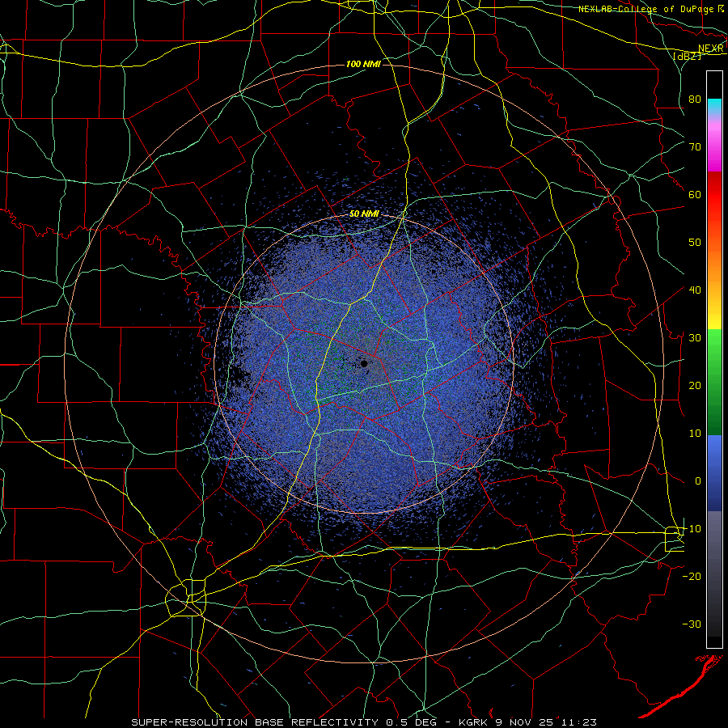This screenshot has width=728, height=728.
Task: Click the 40 dBZ label on color scale
Action: (695, 290)
